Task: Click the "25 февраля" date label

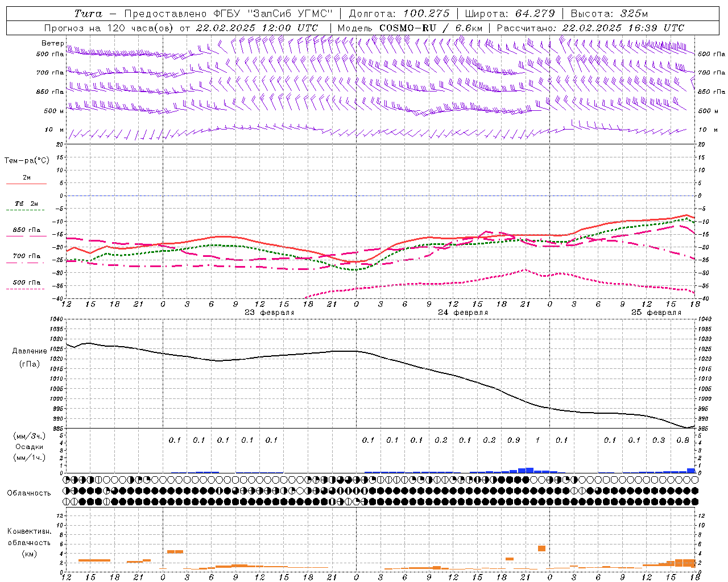Action: (656, 313)
